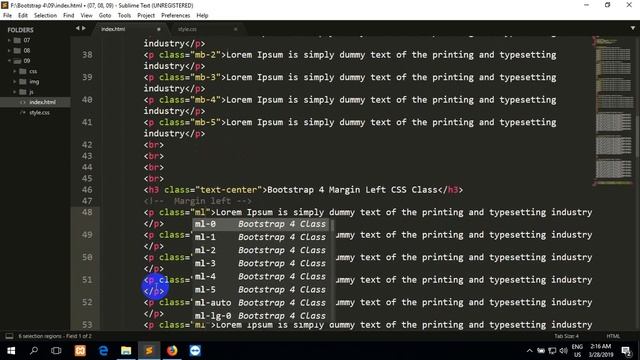
Task: Click line number 38 in gutter
Action: [x=87, y=55]
